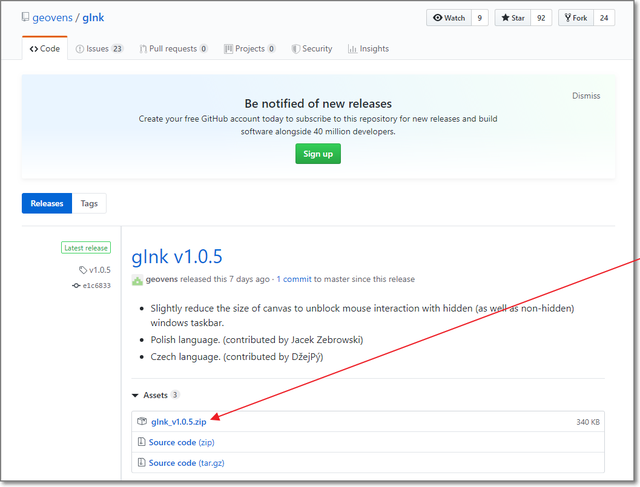Image resolution: width=640 pixels, height=487 pixels.
Task: Fork the glnk repository
Action: (577, 18)
